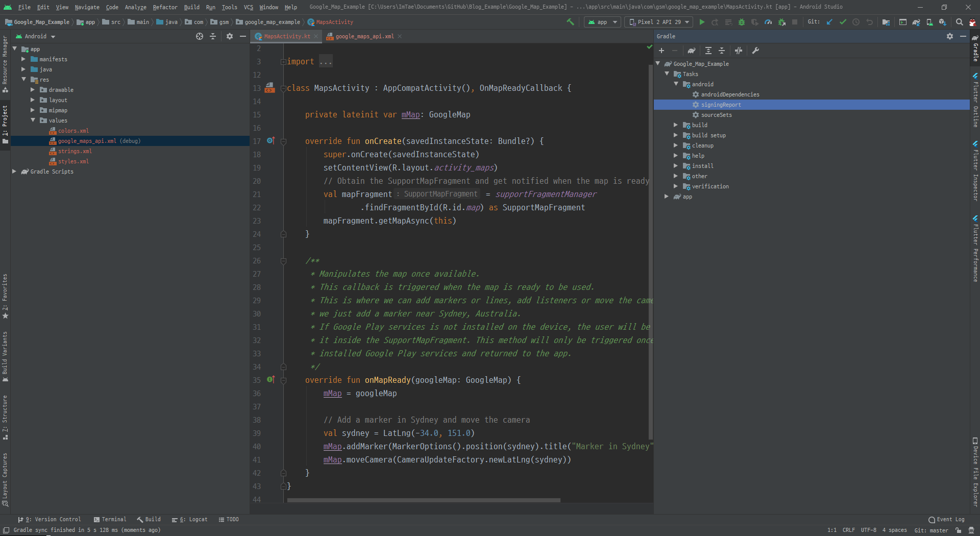Open Gradle panel gear options
This screenshot has height=536, width=980.
click(950, 36)
